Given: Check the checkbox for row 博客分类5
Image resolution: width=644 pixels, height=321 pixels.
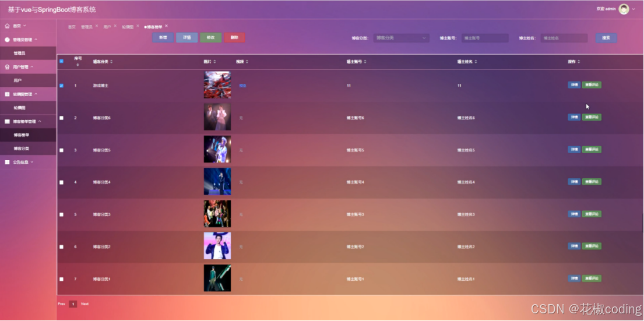Looking at the screenshot, I should point(62,150).
